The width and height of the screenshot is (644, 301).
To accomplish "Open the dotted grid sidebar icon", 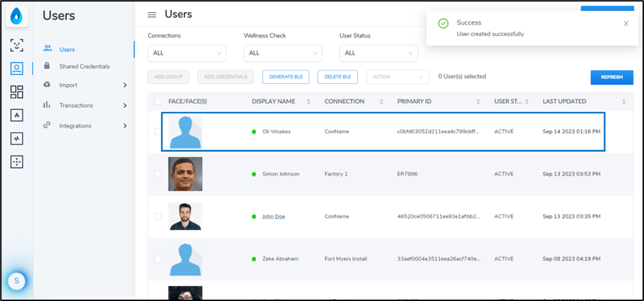I will pyautogui.click(x=17, y=162).
